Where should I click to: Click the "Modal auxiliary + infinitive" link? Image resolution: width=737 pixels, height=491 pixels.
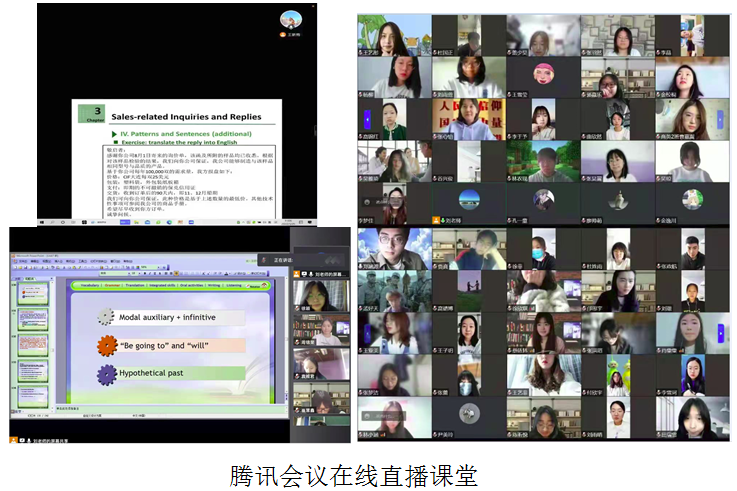tap(166, 318)
